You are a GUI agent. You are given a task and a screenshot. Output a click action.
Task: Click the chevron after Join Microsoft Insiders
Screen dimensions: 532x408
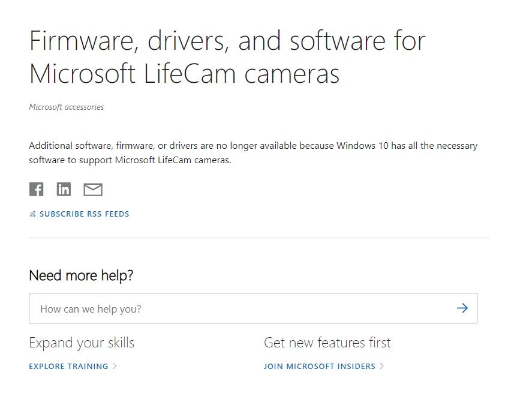(381, 366)
